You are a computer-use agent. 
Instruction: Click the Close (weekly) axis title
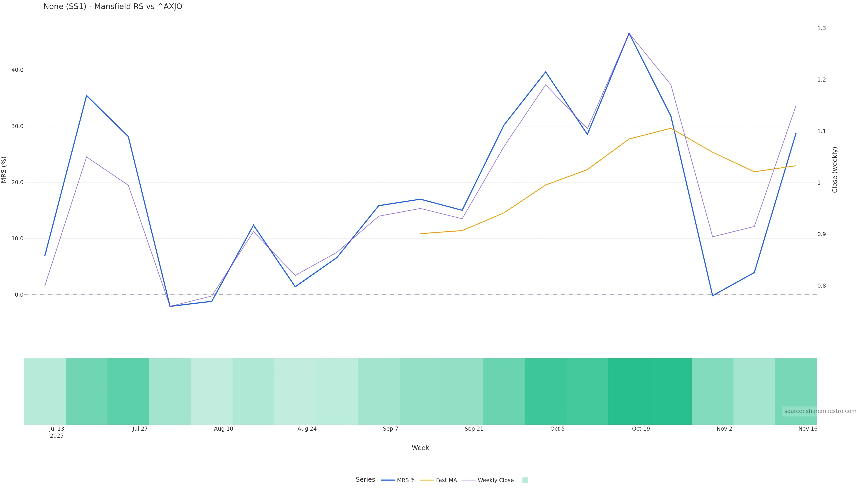click(835, 170)
